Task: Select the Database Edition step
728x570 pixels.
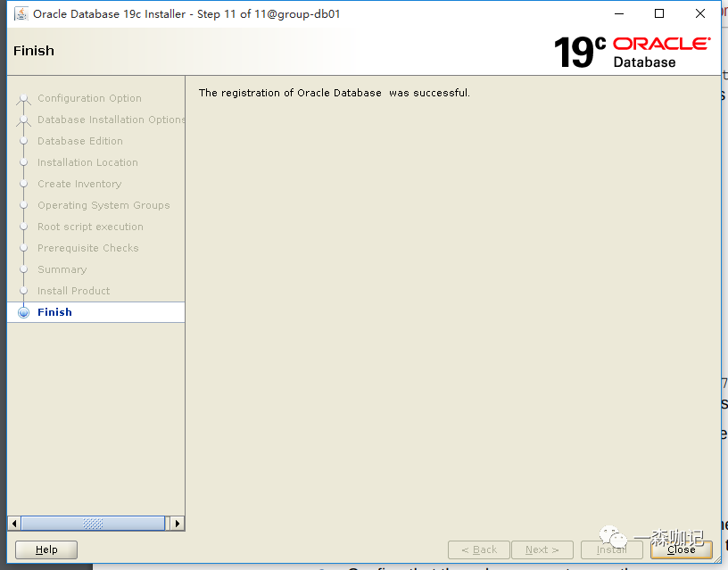Action: [80, 141]
